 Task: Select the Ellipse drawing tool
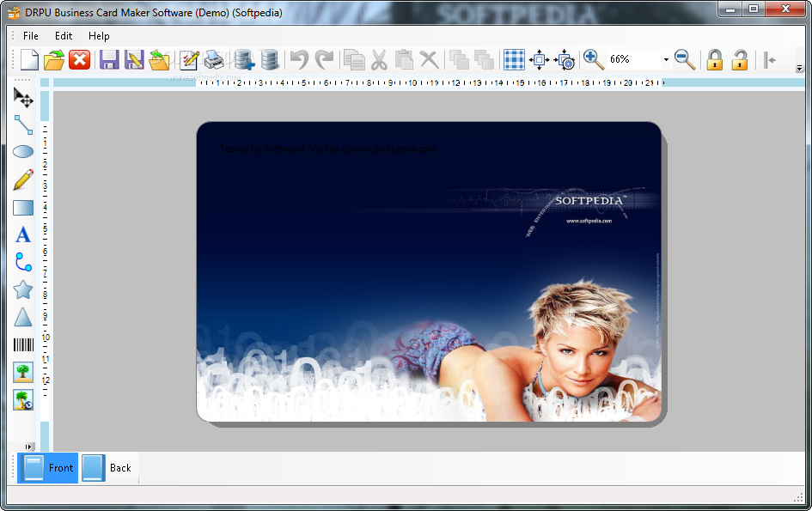23,152
